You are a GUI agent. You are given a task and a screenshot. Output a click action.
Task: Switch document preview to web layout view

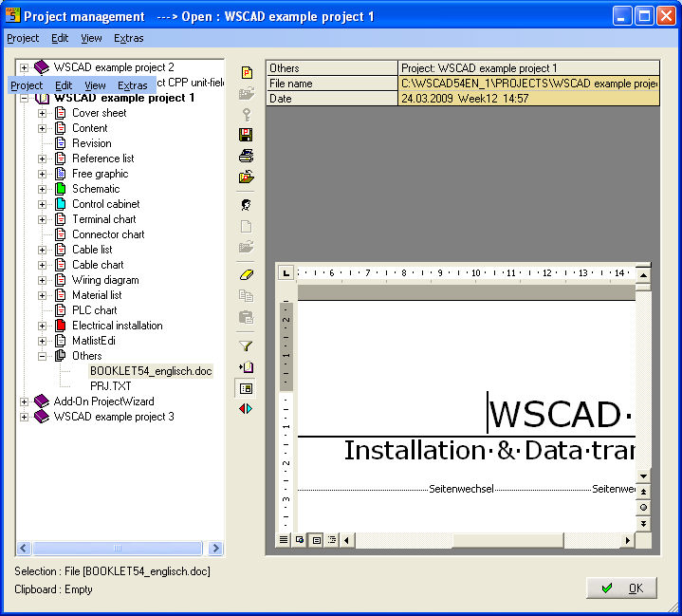tap(300, 540)
